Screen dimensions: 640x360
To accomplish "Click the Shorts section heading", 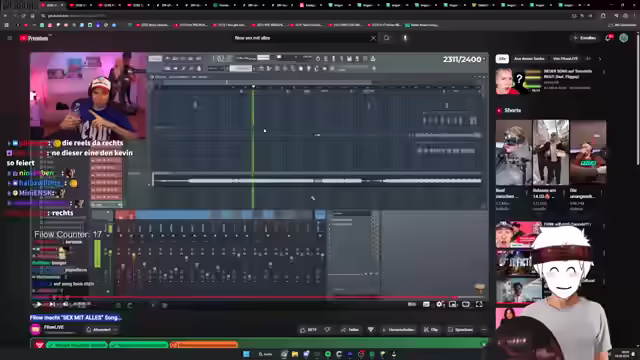I will (x=512, y=110).
